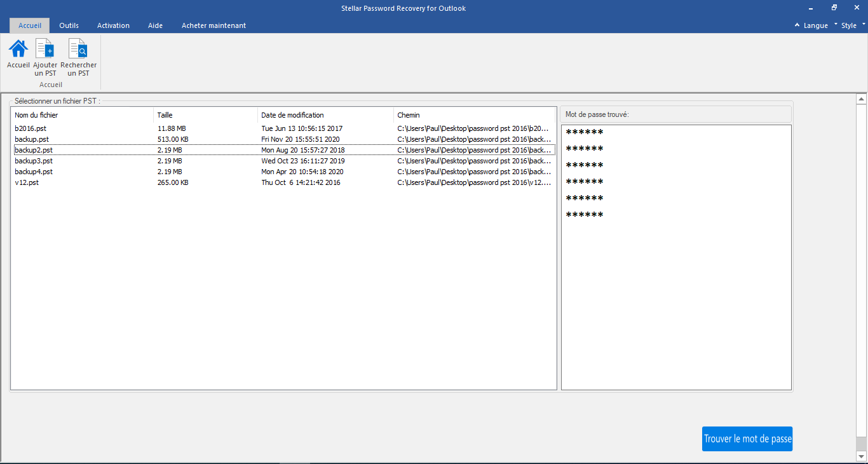This screenshot has width=868, height=464.
Task: Click Trouver le mot de passe button
Action: pyautogui.click(x=747, y=439)
